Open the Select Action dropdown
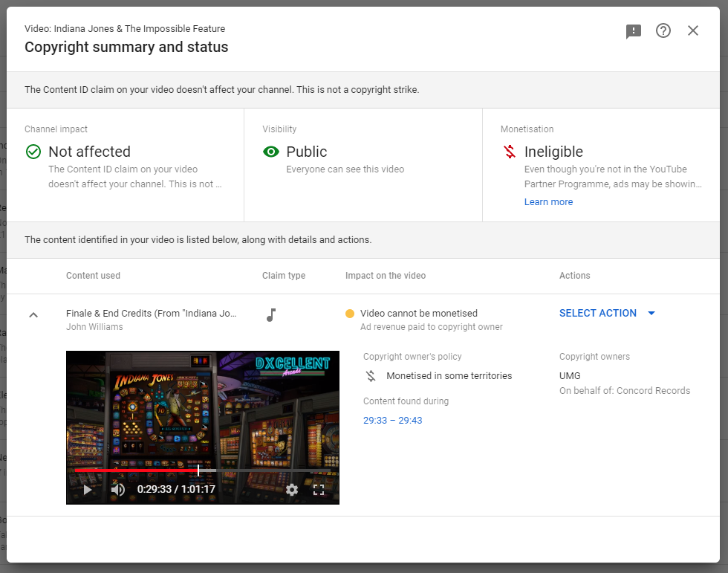 point(598,313)
